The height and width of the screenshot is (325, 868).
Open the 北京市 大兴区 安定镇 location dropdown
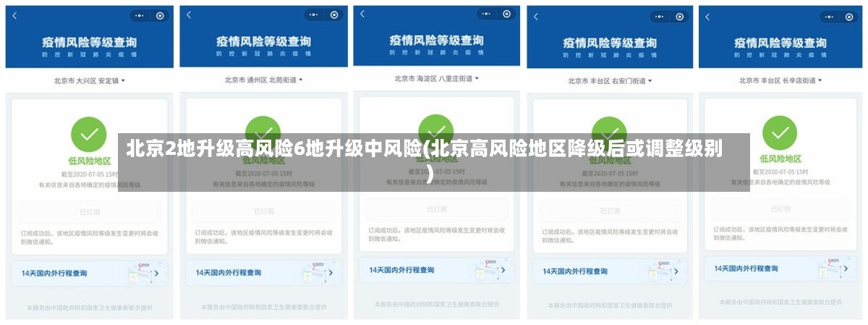(90, 80)
